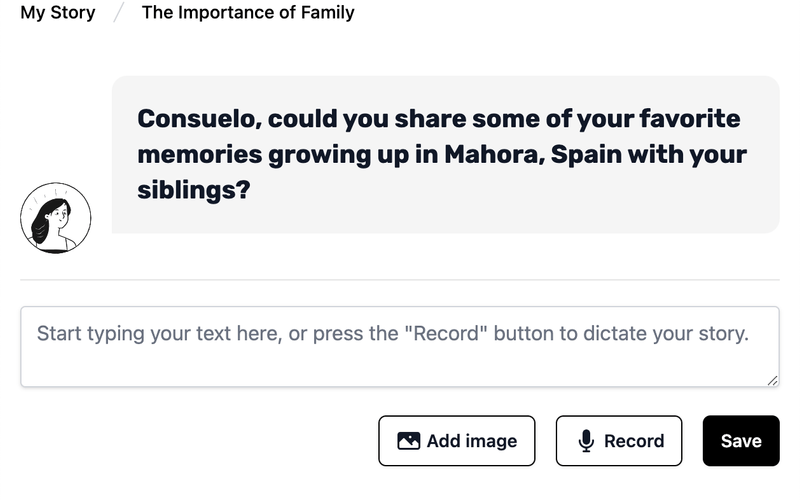Screen dimensions: 800x500
Task: Start dictation with the Record button
Action: pos(619,441)
